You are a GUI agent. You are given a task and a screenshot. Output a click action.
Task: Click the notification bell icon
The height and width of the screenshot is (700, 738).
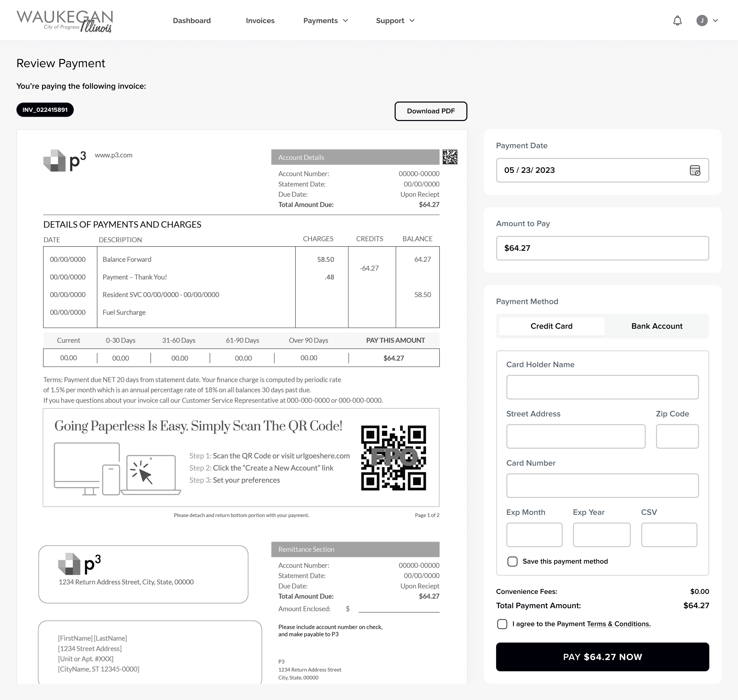coord(677,21)
